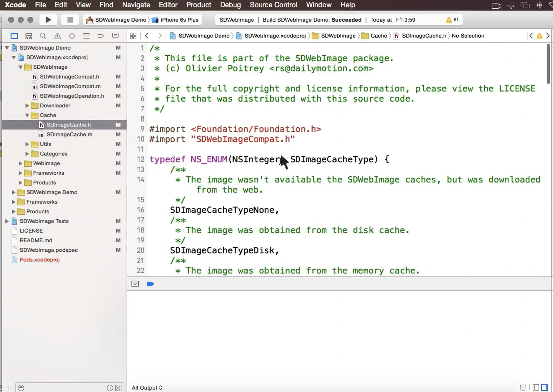Toggle the console pane on the right

pos(545,387)
